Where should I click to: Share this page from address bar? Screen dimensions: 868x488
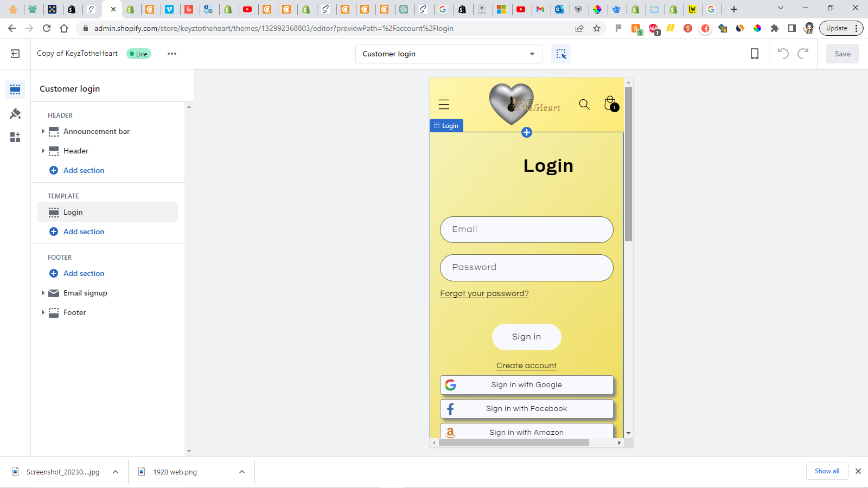pyautogui.click(x=579, y=28)
